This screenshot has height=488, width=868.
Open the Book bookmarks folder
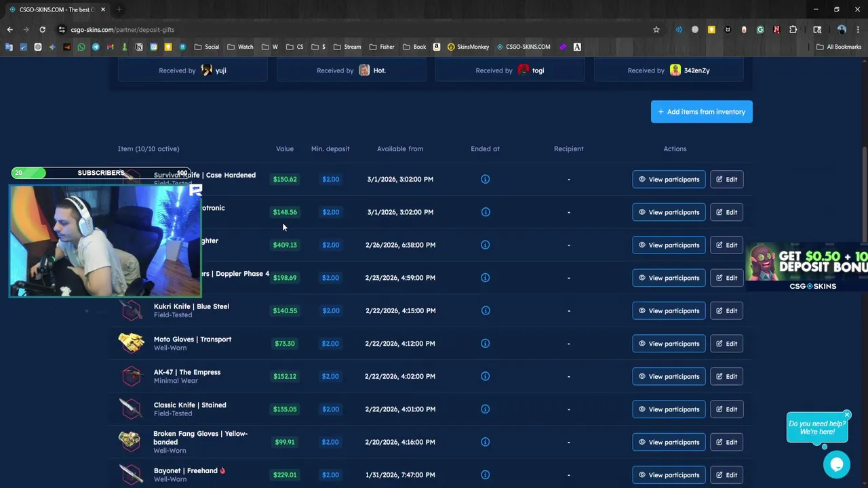414,47
